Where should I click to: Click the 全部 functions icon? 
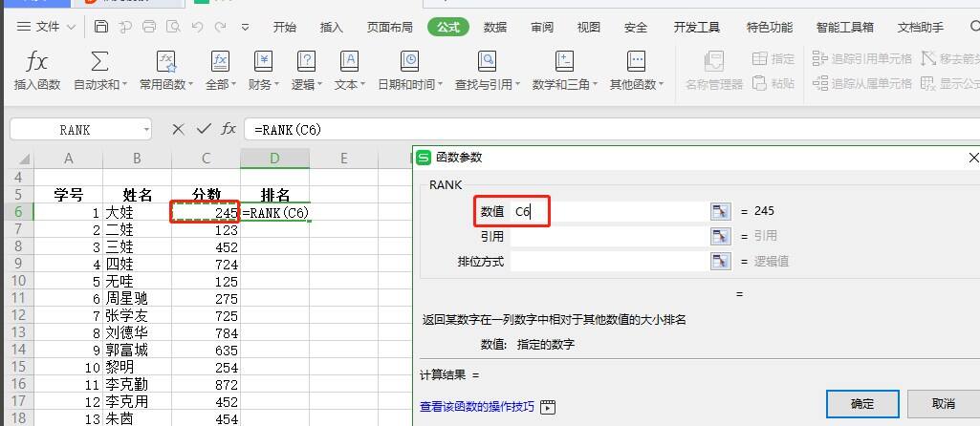click(x=220, y=61)
